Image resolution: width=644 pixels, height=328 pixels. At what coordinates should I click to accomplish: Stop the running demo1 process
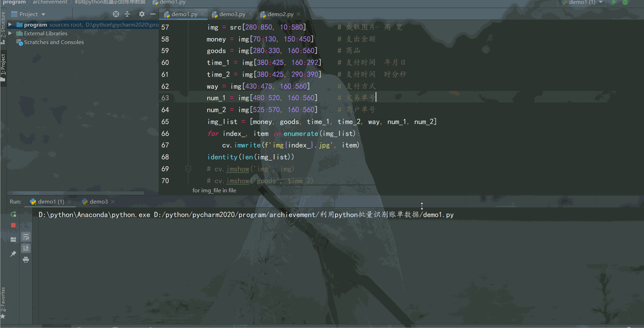(x=13, y=226)
